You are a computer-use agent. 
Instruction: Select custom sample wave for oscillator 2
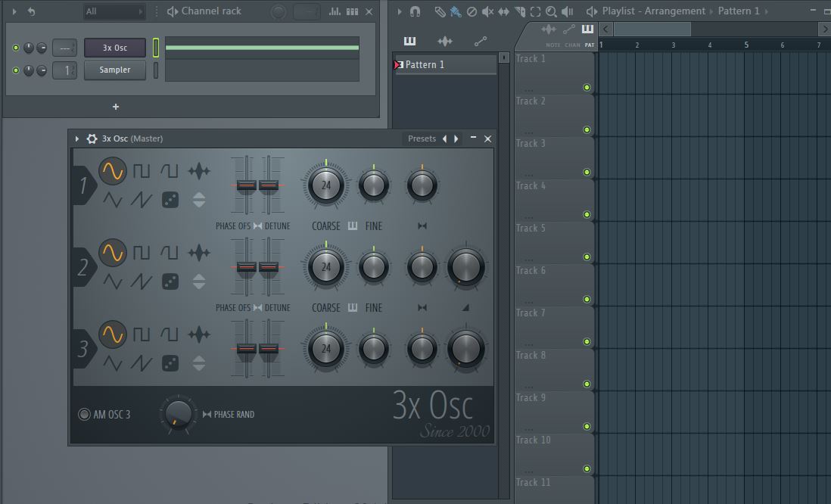pyautogui.click(x=199, y=253)
